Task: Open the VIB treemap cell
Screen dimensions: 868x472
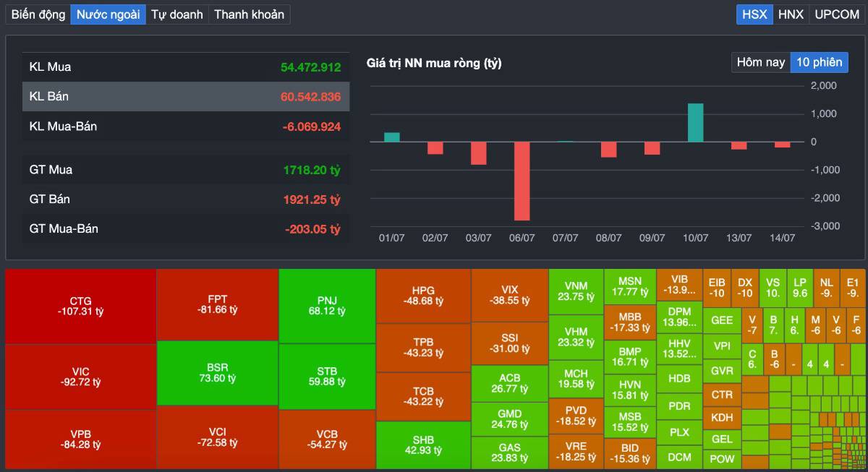Action: point(679,285)
